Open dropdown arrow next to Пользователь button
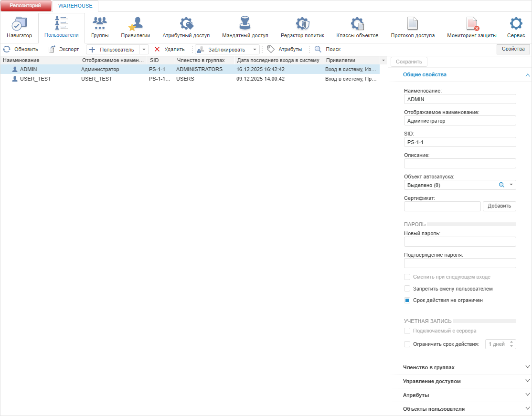Viewport: 532px width, 416px height. coord(144,50)
